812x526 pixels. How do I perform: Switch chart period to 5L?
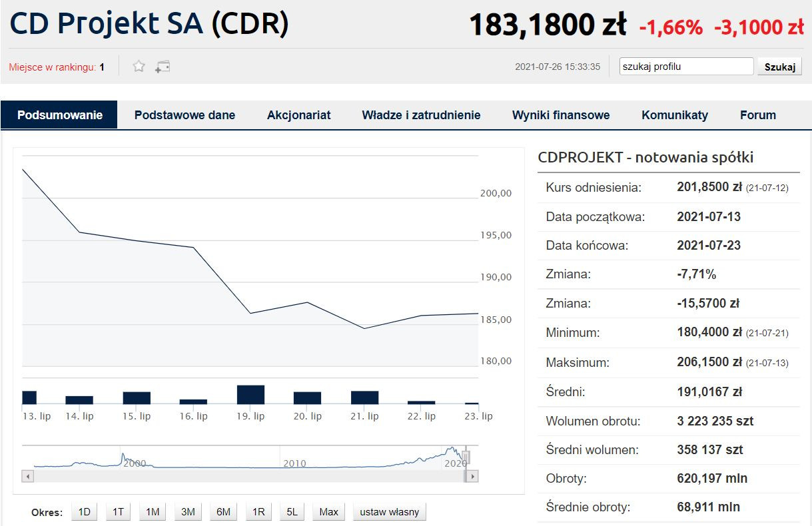tap(292, 512)
